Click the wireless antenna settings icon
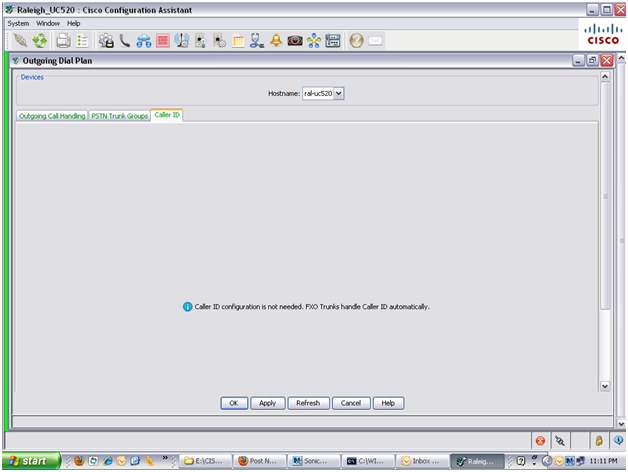This screenshot has height=472, width=628. pos(182,40)
